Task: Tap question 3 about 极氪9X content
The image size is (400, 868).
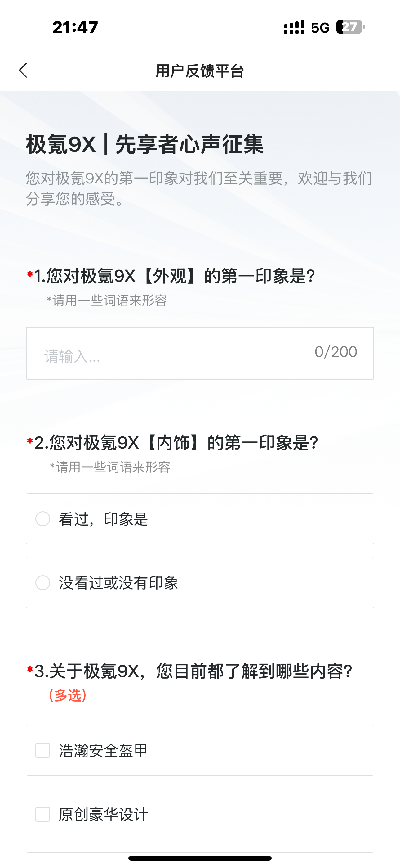Action: (x=193, y=671)
